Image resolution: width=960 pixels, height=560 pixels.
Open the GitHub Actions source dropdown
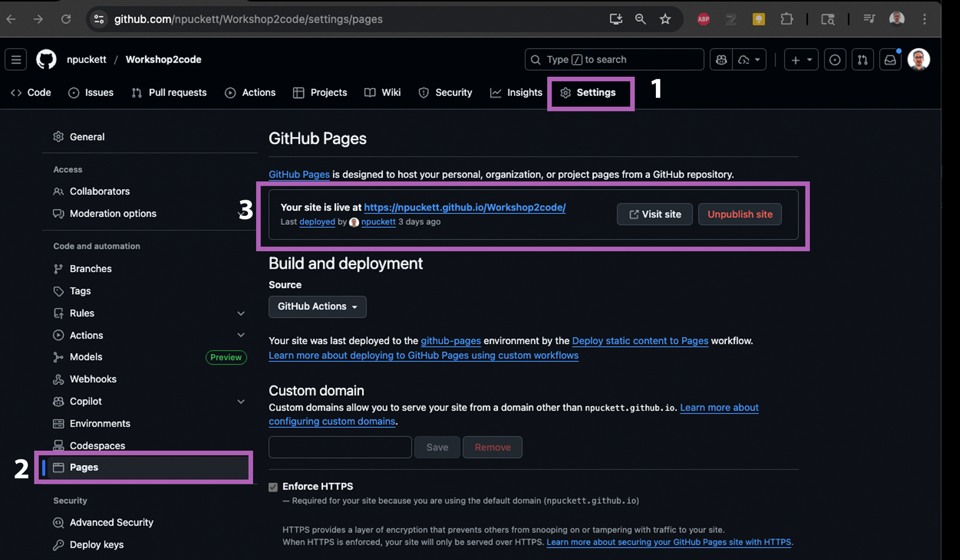pos(317,306)
